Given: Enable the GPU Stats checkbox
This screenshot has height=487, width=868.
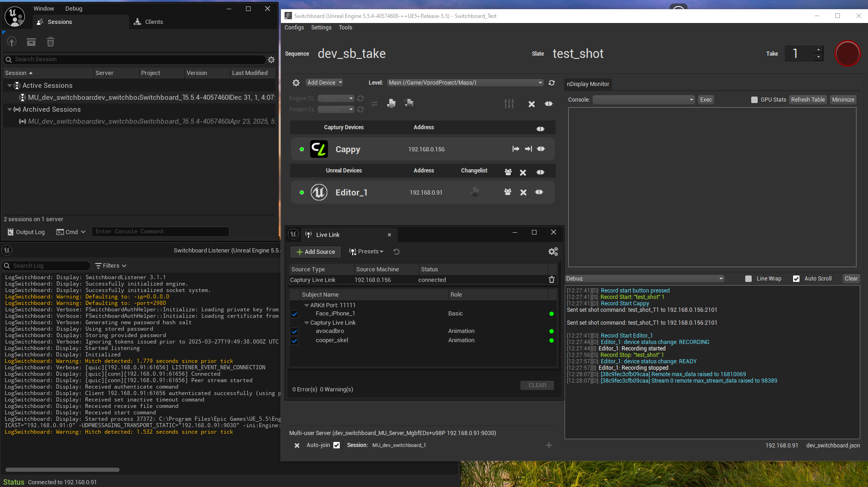Looking at the screenshot, I should [x=754, y=100].
